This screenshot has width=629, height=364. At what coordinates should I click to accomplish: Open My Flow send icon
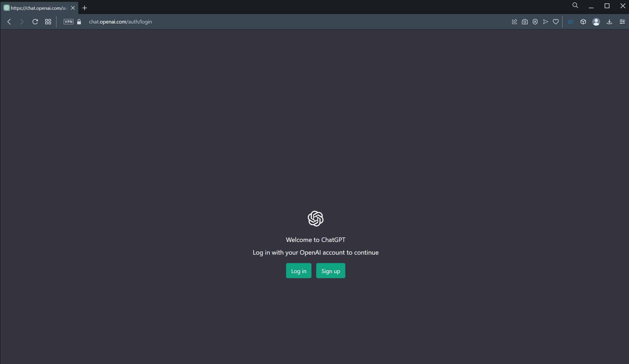(x=545, y=22)
